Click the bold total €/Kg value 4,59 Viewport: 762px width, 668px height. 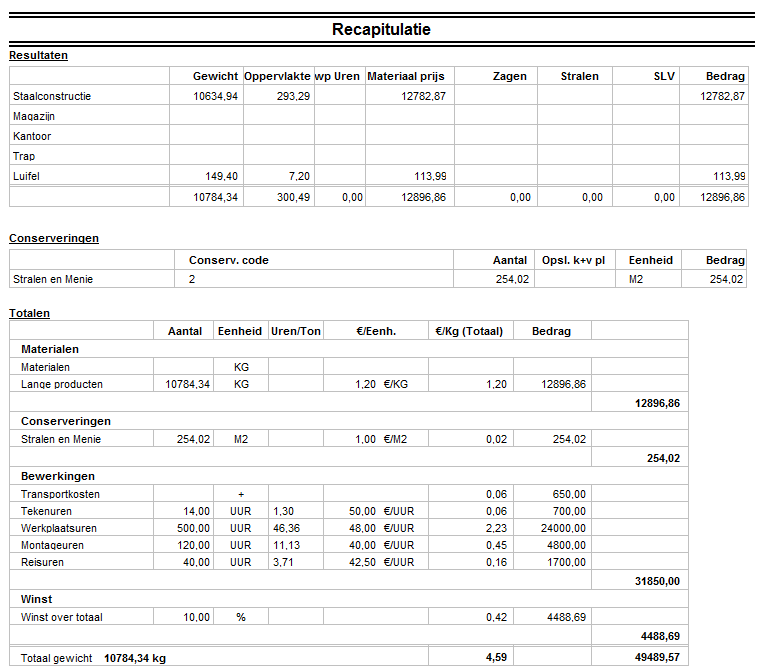(496, 657)
